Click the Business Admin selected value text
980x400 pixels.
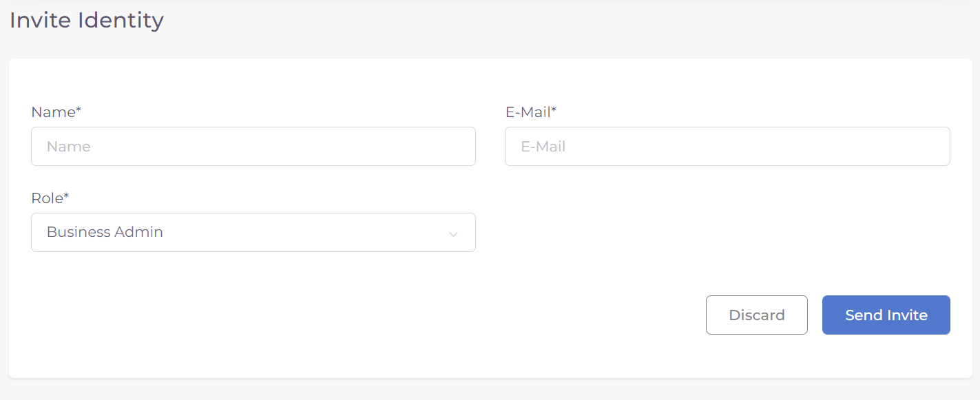click(x=105, y=232)
